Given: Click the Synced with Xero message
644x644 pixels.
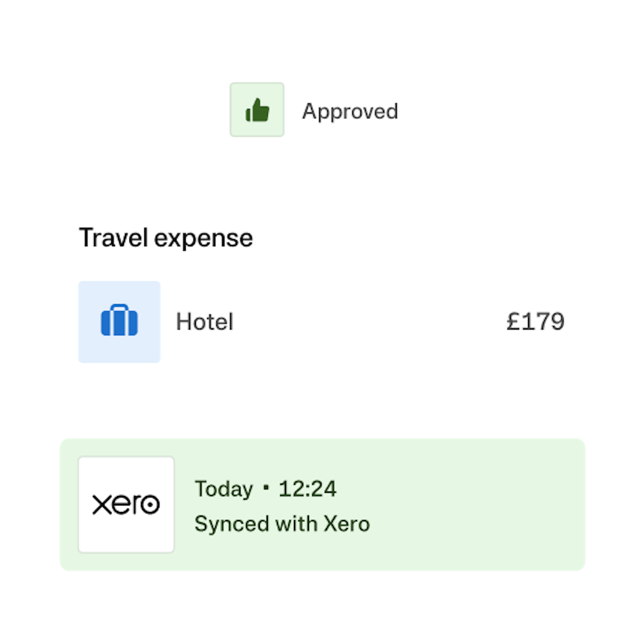Looking at the screenshot, I should click(x=282, y=524).
